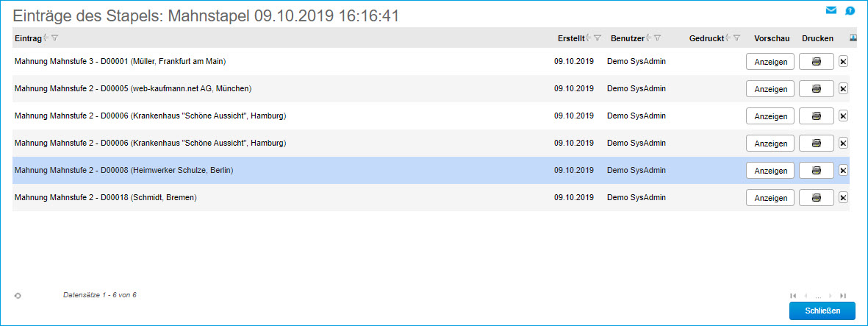Screen dimensions: 868x326
Task: Click the Erstellt column header
Action: 571,38
